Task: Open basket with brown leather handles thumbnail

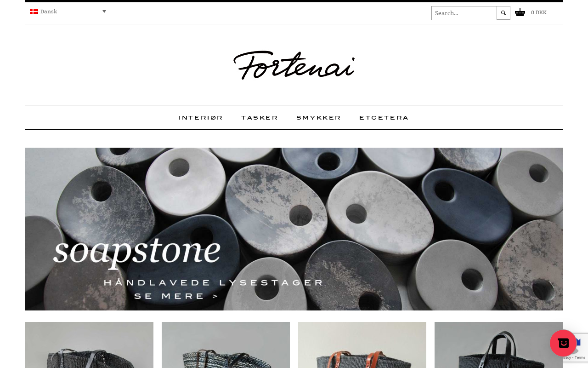Action: [x=362, y=345]
